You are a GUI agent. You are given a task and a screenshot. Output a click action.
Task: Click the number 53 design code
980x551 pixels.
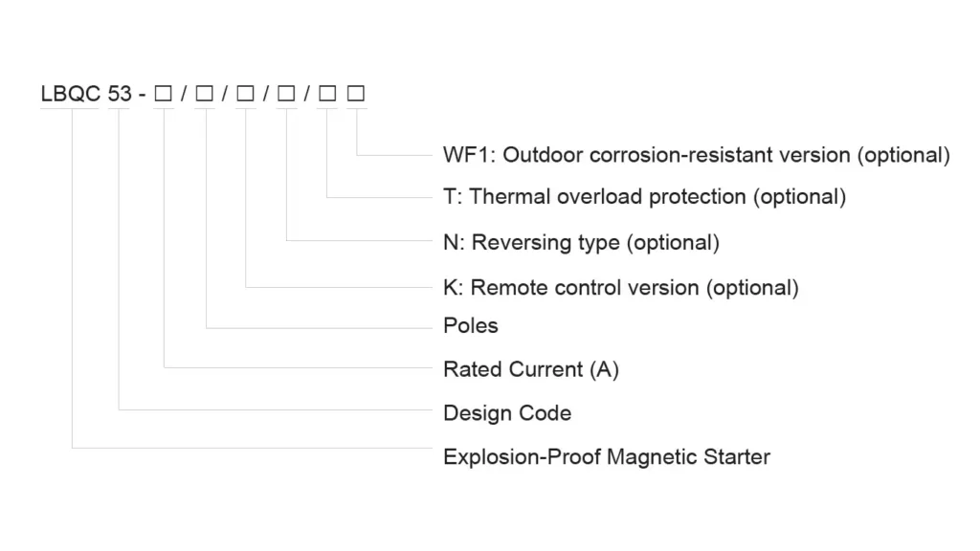click(119, 95)
